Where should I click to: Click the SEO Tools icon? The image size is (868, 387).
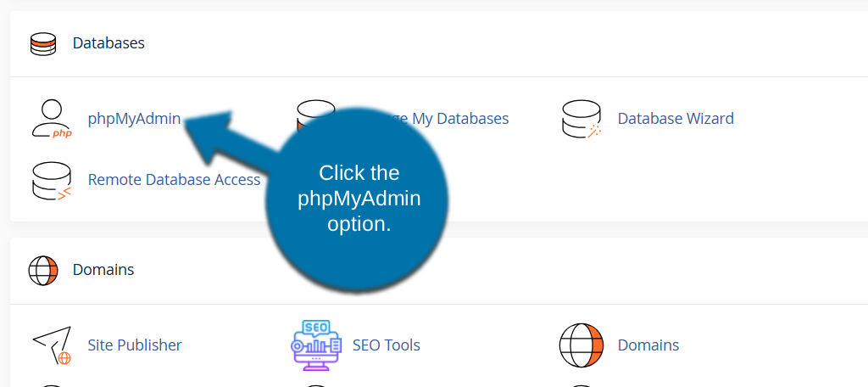pos(315,345)
